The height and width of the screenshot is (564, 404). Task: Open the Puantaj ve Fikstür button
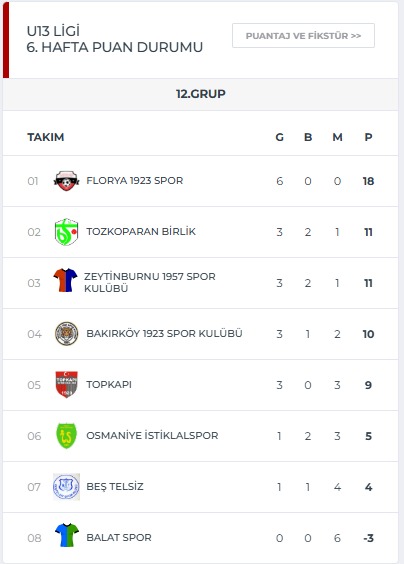(x=303, y=36)
